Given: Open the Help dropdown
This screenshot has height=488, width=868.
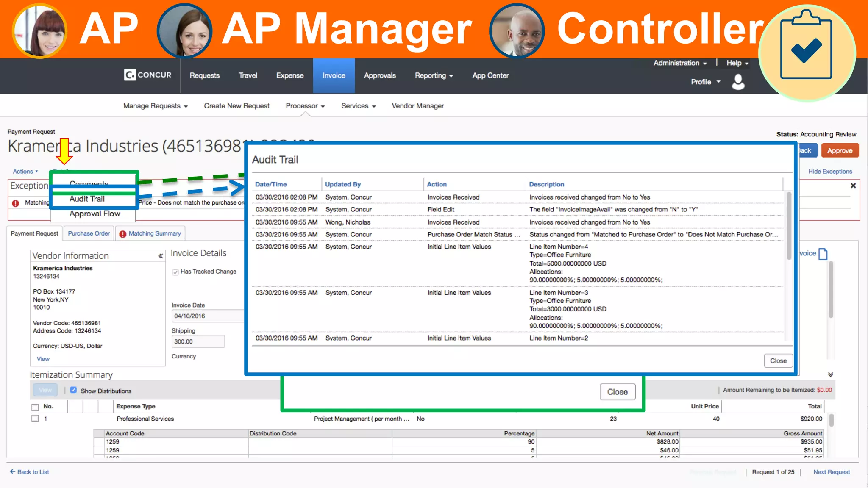Looking at the screenshot, I should click(737, 63).
